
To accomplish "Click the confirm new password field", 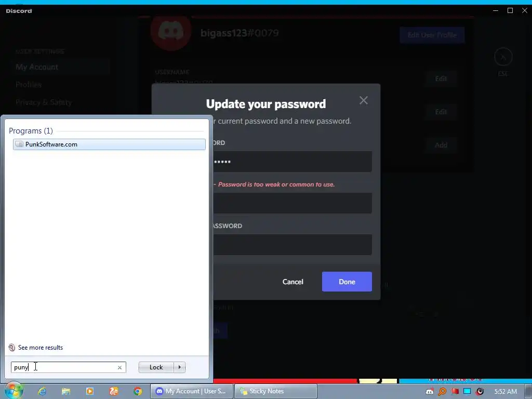I will pyautogui.click(x=292, y=244).
